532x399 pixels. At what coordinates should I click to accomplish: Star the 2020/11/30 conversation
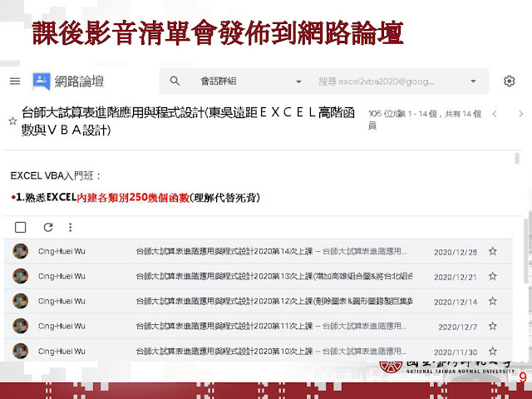click(493, 351)
